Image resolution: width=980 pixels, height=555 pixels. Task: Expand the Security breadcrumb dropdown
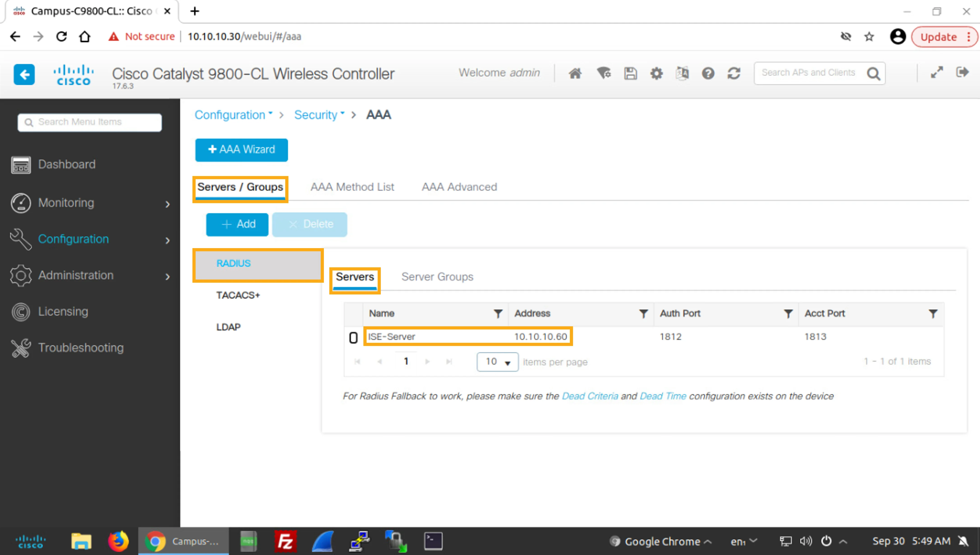320,115
